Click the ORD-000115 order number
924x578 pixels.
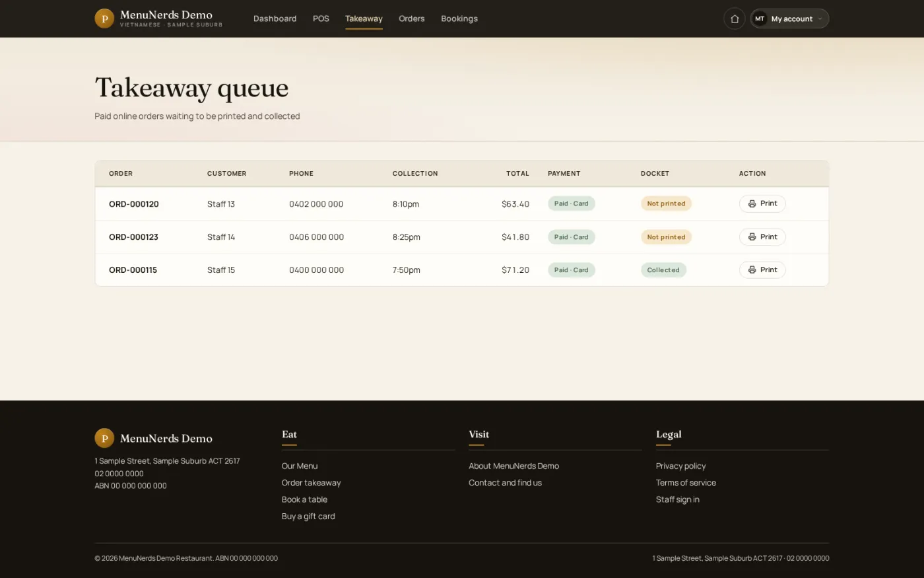click(133, 270)
